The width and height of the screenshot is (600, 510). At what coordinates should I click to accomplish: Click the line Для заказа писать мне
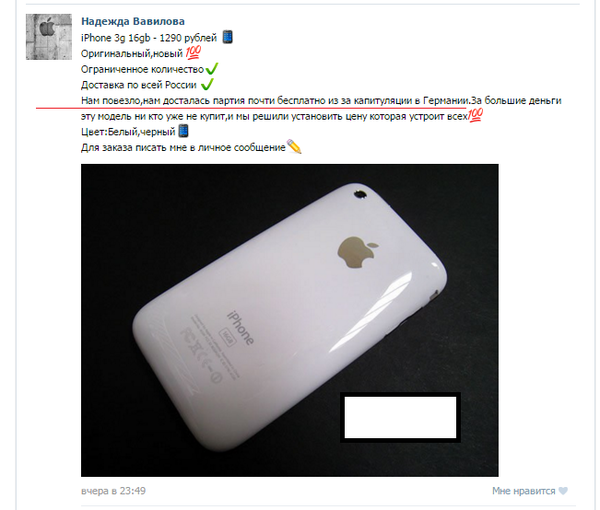click(183, 148)
